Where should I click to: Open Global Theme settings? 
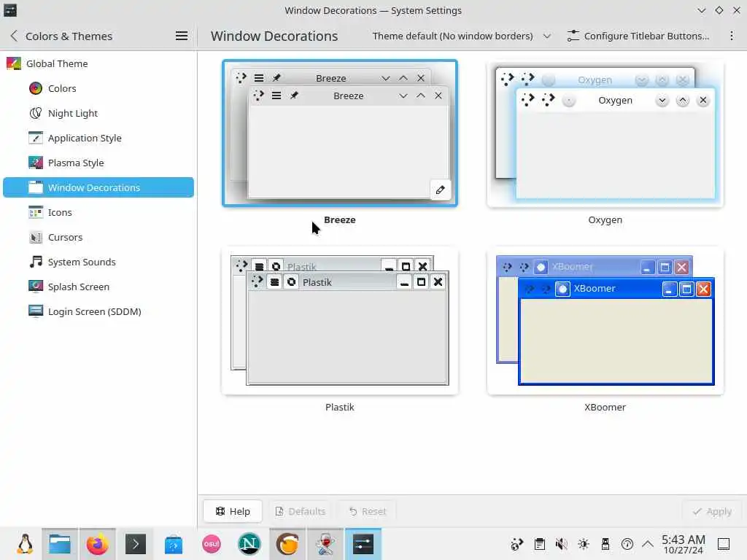coord(99,63)
